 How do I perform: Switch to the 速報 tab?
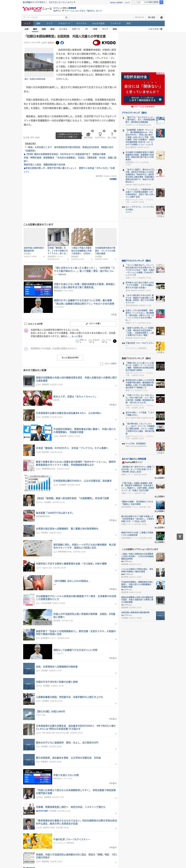pyautogui.click(x=38, y=24)
